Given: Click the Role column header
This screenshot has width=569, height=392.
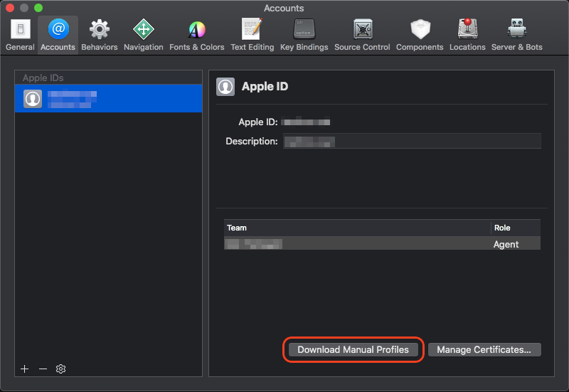Looking at the screenshot, I should (516, 228).
